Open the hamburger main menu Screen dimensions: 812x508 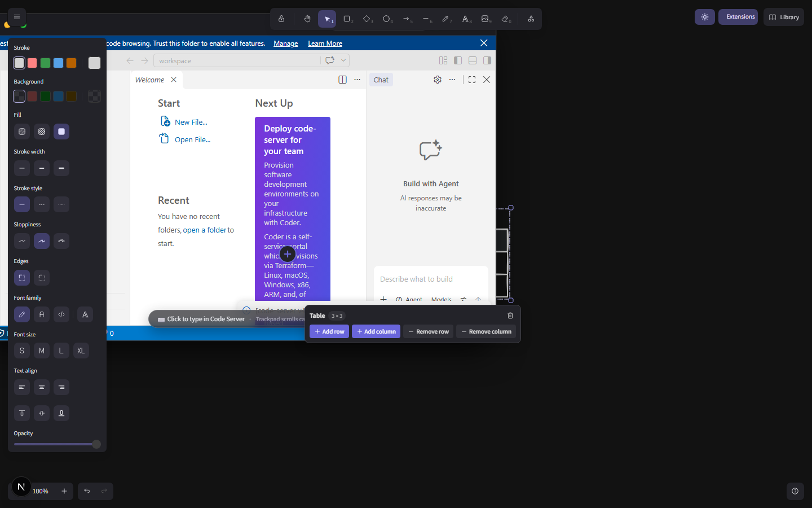point(17,17)
